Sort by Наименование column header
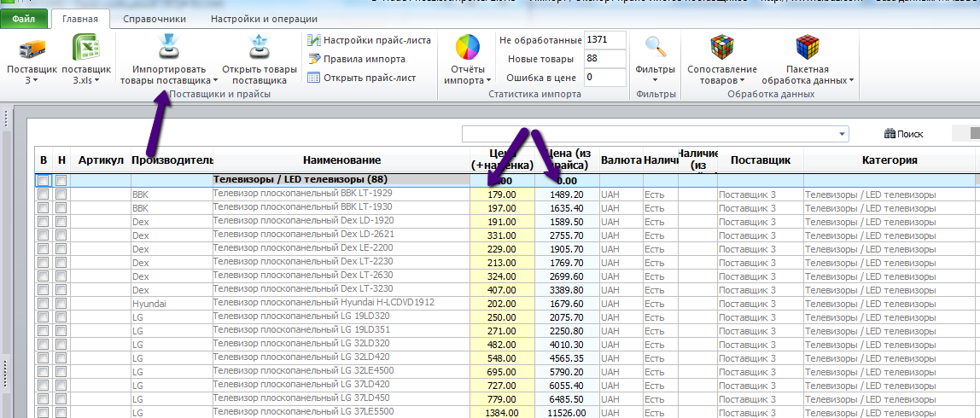Viewport: 980px width, 418px height. (341, 160)
